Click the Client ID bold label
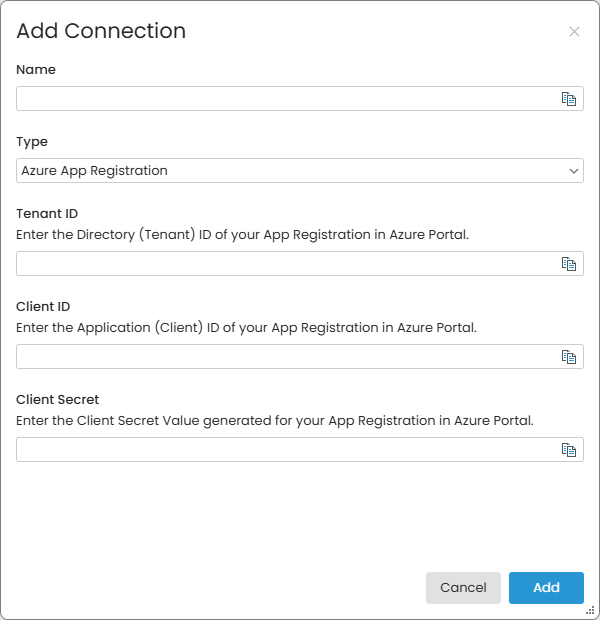600x620 pixels. pyautogui.click(x=43, y=307)
